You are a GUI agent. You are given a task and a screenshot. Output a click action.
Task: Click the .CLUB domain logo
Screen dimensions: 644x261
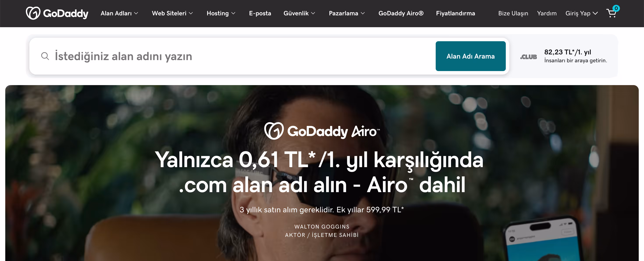click(529, 57)
